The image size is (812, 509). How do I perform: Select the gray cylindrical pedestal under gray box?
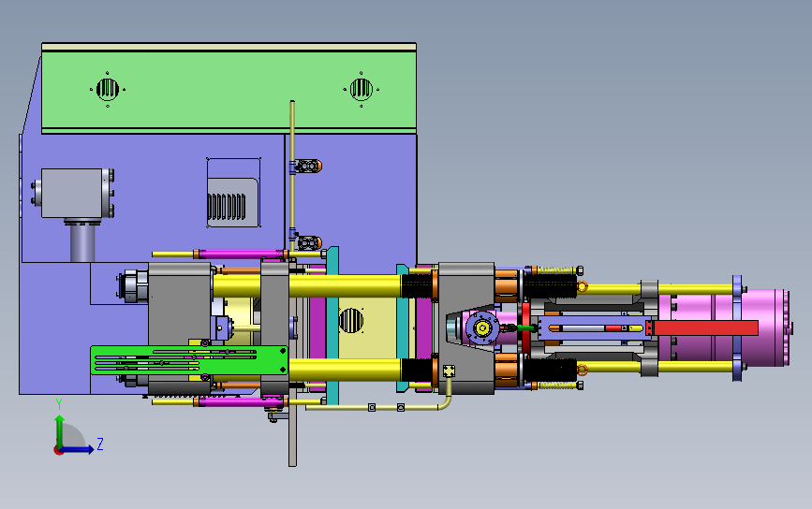tap(82, 241)
